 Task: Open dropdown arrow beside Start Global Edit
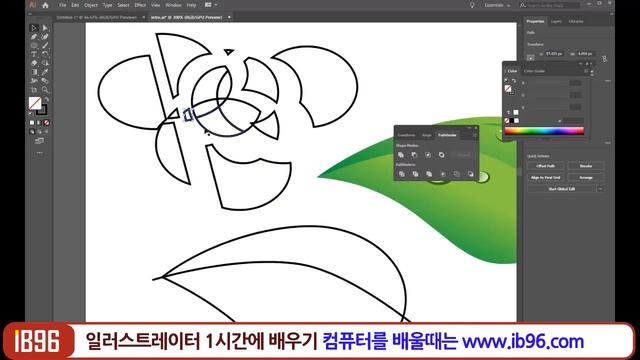pos(600,189)
